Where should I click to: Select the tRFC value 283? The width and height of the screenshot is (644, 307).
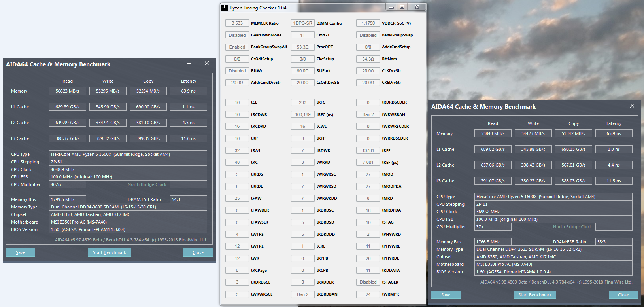(x=303, y=102)
